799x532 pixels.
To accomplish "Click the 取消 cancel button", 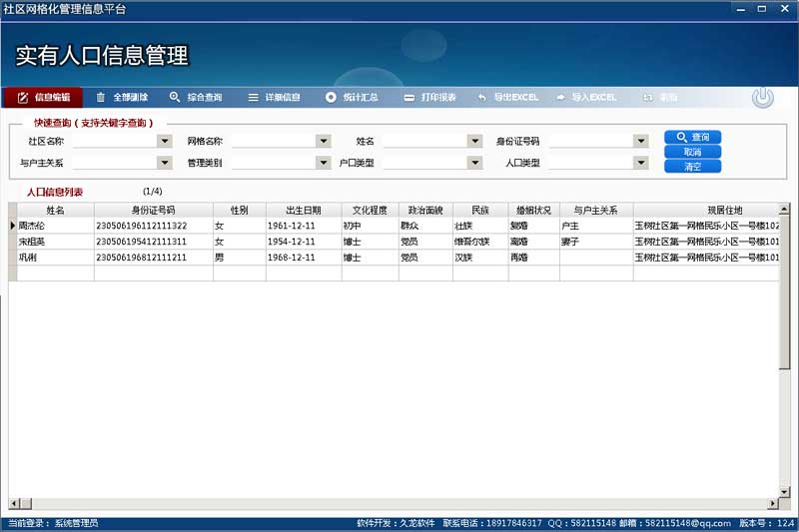I will point(692,152).
